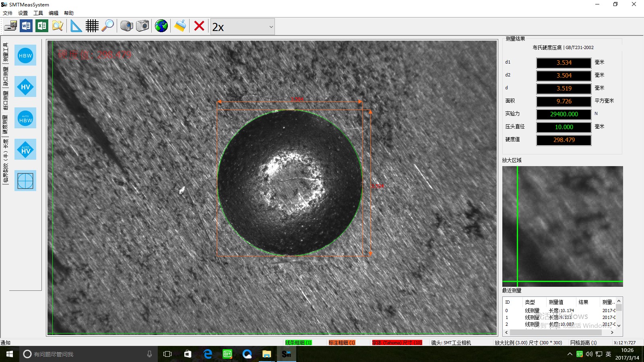Screen dimensions: 644x362
Task: Switch to the 缺口测量 vertical tab
Action: tap(5, 76)
